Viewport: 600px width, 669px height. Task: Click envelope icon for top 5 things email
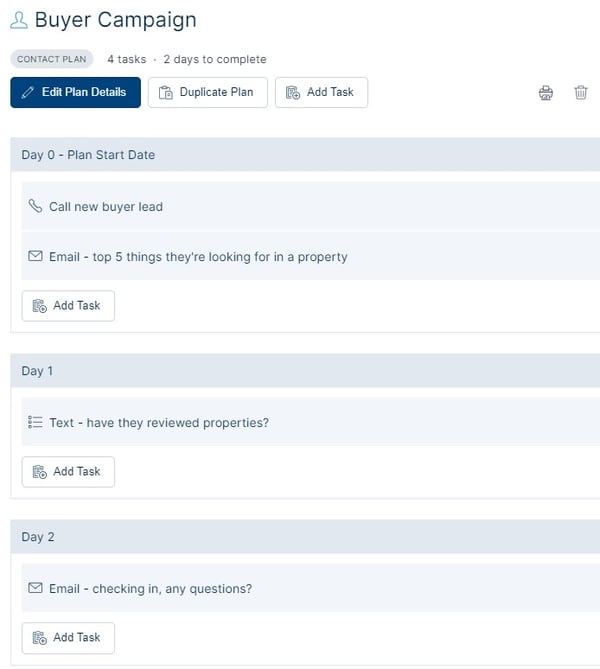pos(35,256)
